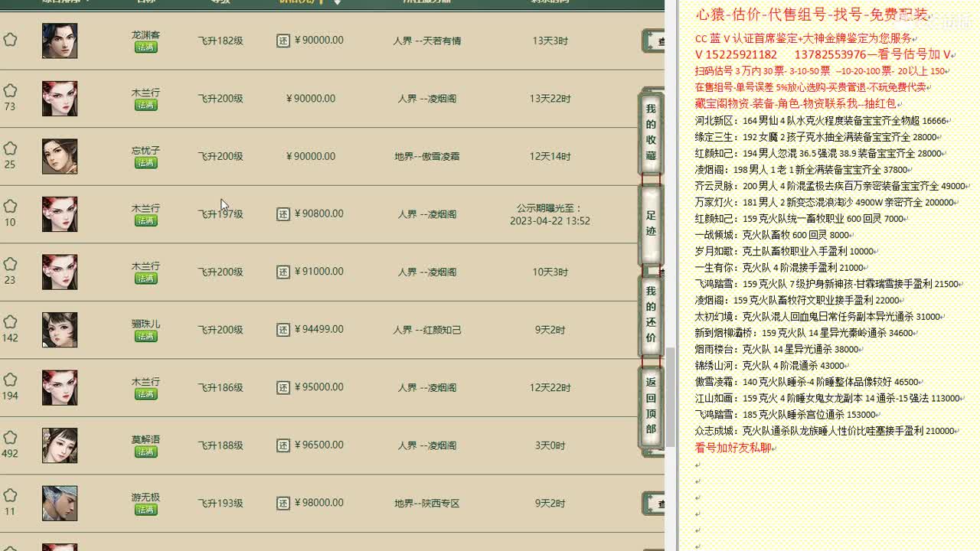Click 返回顶部 back to top button

point(651,406)
